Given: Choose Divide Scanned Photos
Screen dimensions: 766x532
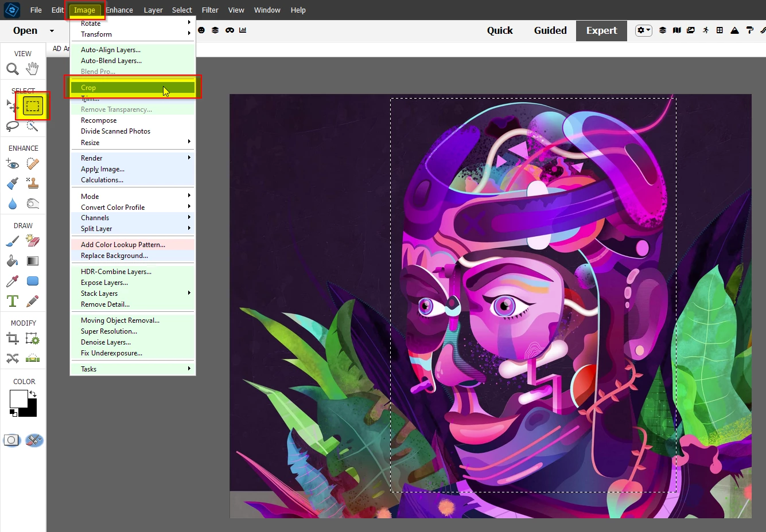Looking at the screenshot, I should click(133, 131).
